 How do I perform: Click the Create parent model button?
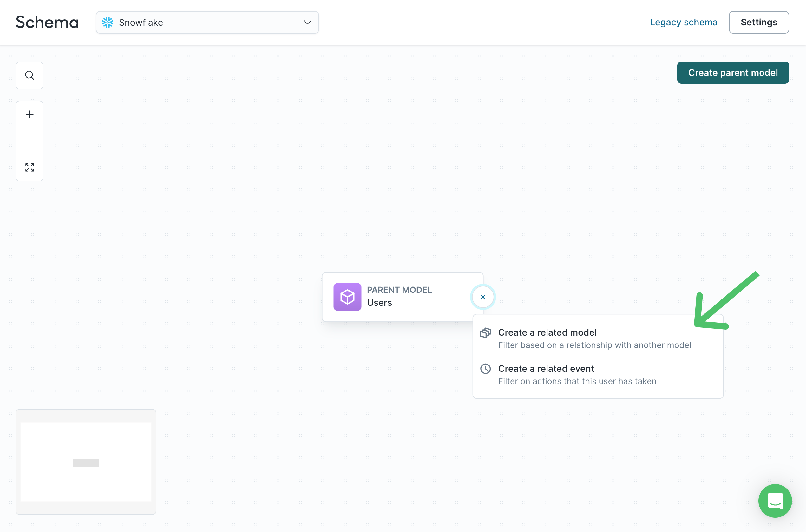(x=733, y=72)
